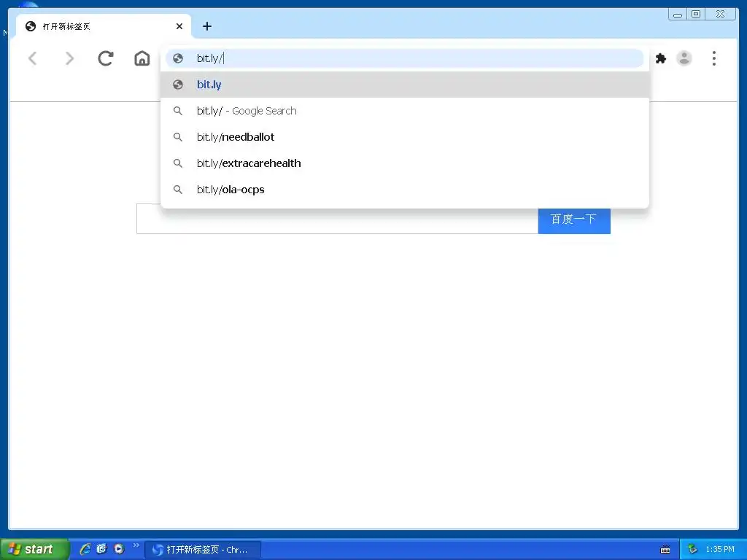This screenshot has width=747, height=560.
Task: Launch Internet Explorer from quick launch
Action: pyautogui.click(x=85, y=548)
